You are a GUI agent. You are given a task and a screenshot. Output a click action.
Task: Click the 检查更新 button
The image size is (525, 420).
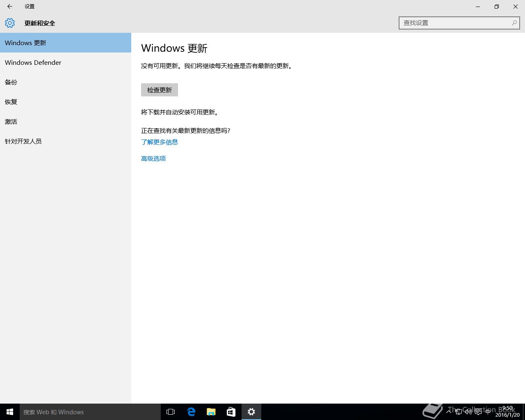pos(160,90)
